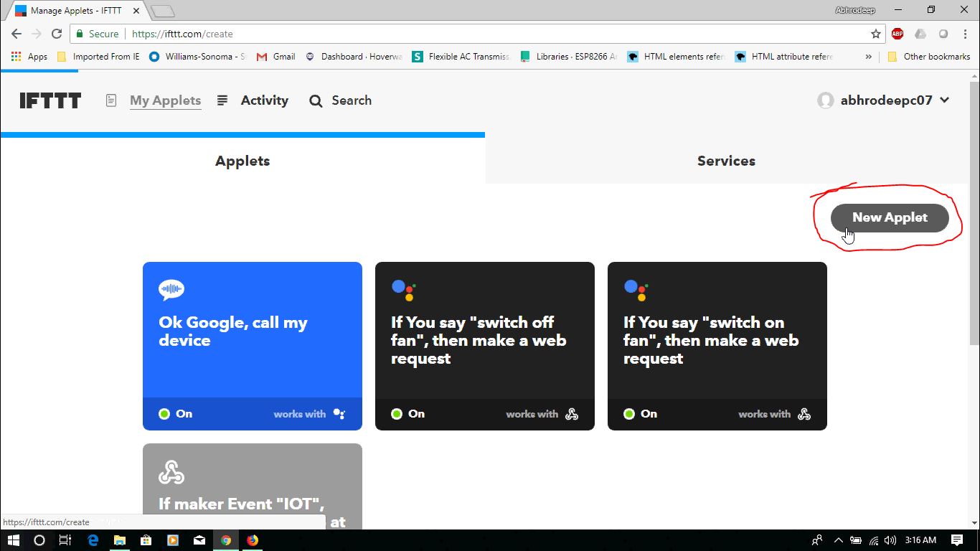Reload the page
The image size is (980, 551).
57,34
